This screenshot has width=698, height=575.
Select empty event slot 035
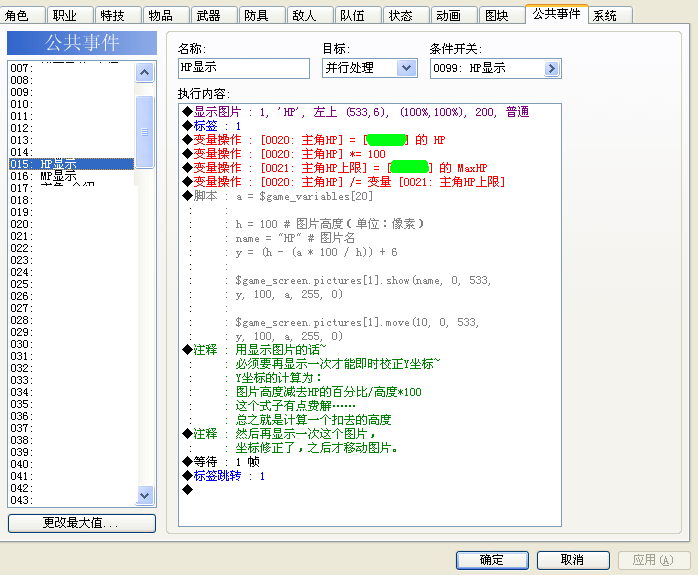click(x=71, y=404)
